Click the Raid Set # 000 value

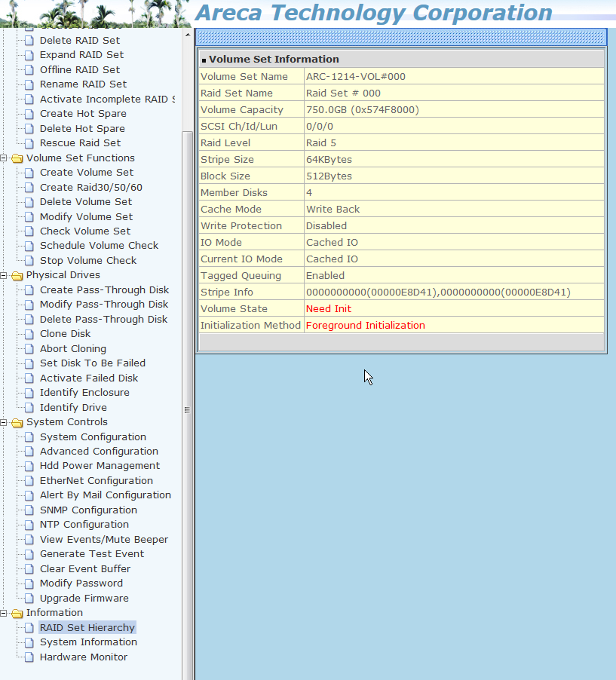(343, 93)
